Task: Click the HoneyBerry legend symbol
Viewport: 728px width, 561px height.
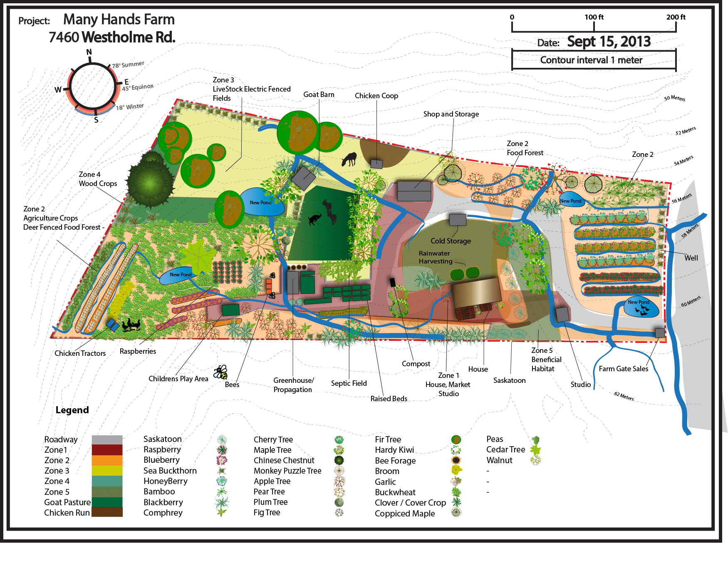Action: [222, 481]
